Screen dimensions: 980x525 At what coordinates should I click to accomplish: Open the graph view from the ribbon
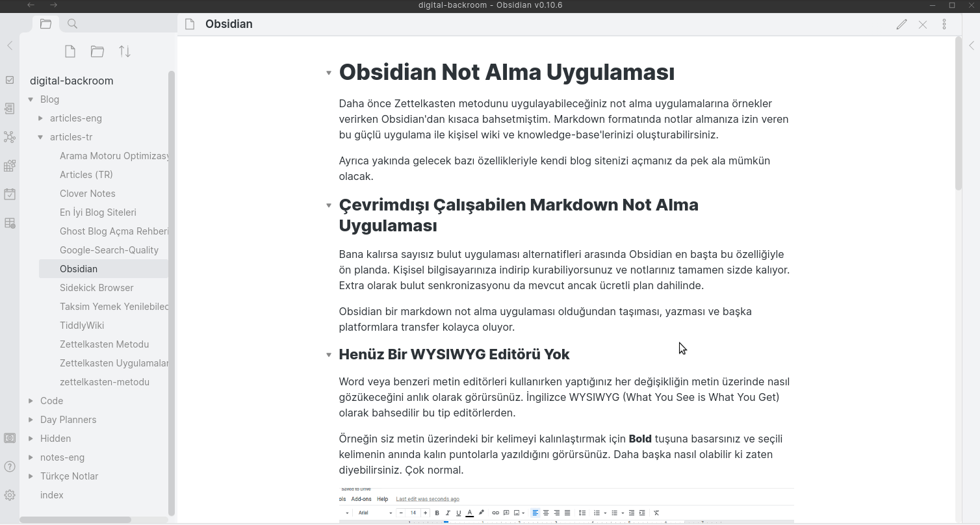(x=10, y=137)
